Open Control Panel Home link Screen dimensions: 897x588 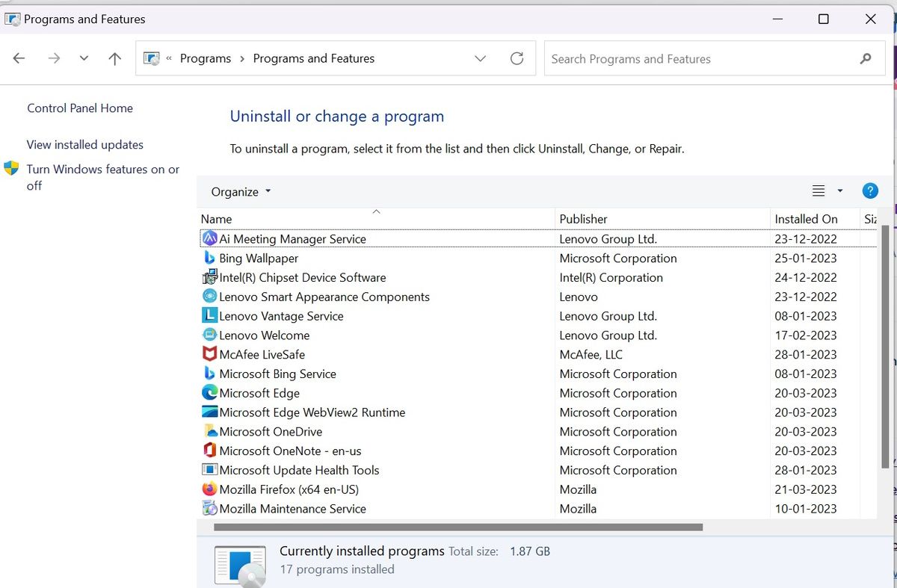80,108
